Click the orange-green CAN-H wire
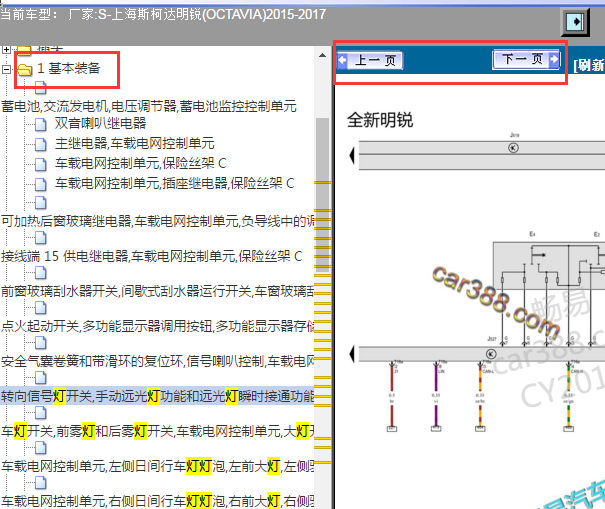The width and height of the screenshot is (605, 509). [568, 394]
